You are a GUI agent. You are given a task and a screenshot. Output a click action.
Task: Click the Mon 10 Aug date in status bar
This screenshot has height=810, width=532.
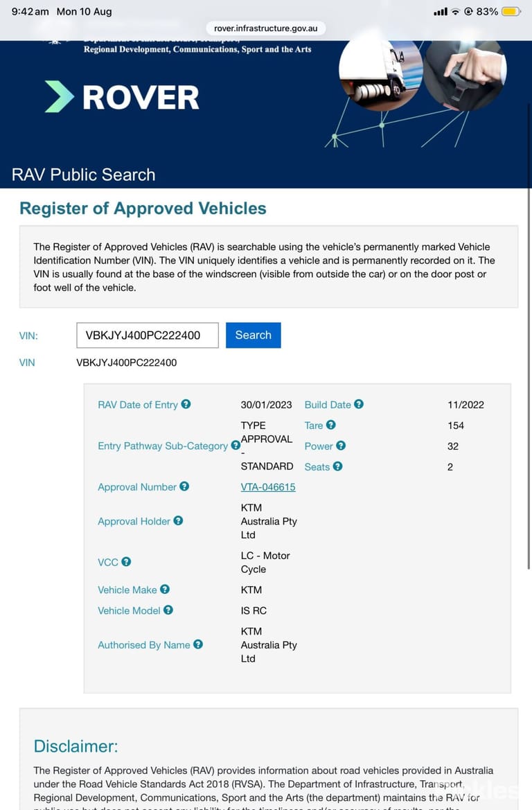[85, 11]
